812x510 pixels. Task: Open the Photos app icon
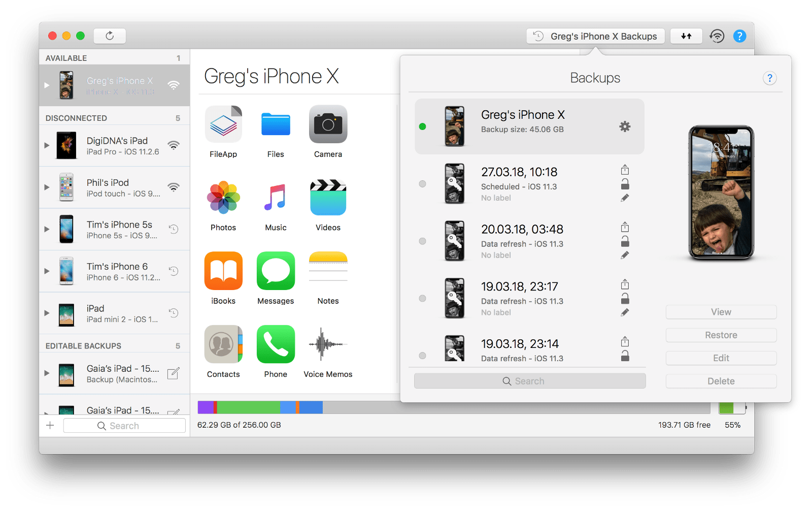click(x=223, y=198)
